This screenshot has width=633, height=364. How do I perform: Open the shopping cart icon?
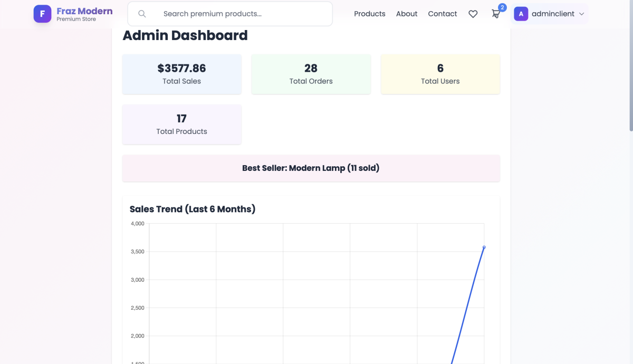(x=496, y=14)
